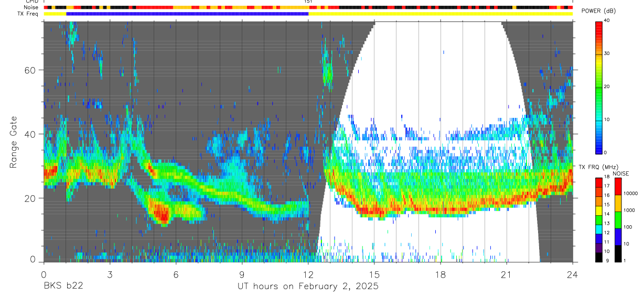Click the BKS b22 radar label

(63, 286)
